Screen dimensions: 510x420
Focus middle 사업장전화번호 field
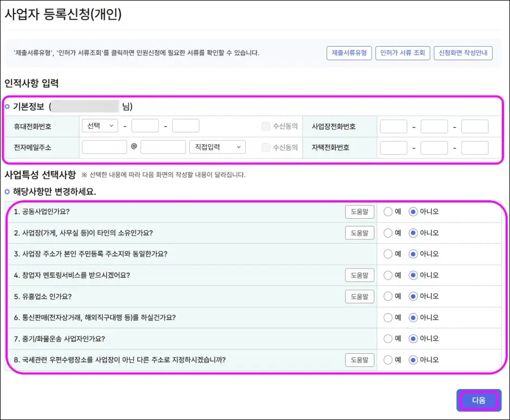coord(434,126)
